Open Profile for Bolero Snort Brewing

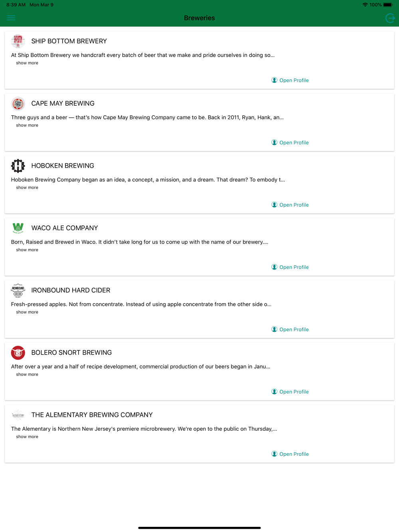[290, 392]
